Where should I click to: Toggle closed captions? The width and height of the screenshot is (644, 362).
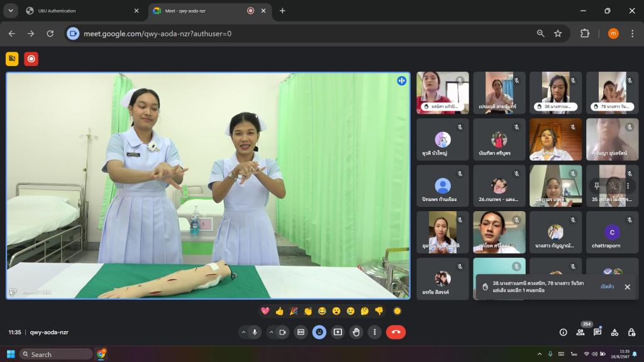point(301,332)
